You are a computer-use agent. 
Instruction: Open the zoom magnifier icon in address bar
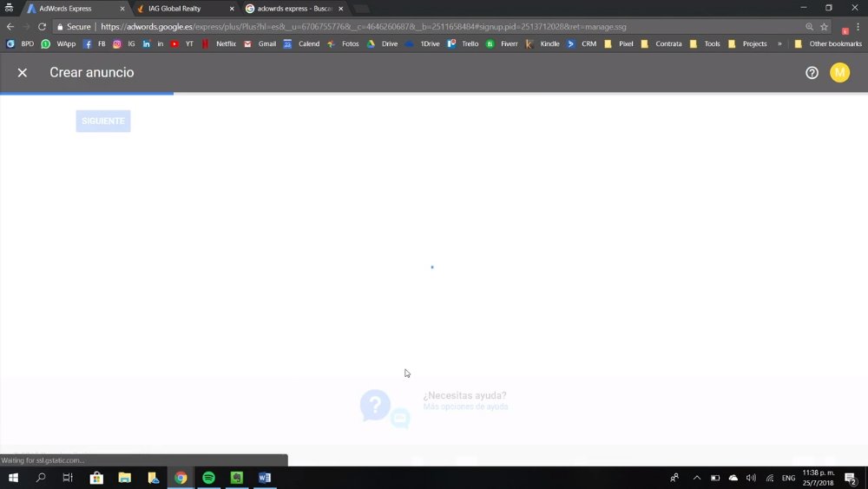pos(809,27)
